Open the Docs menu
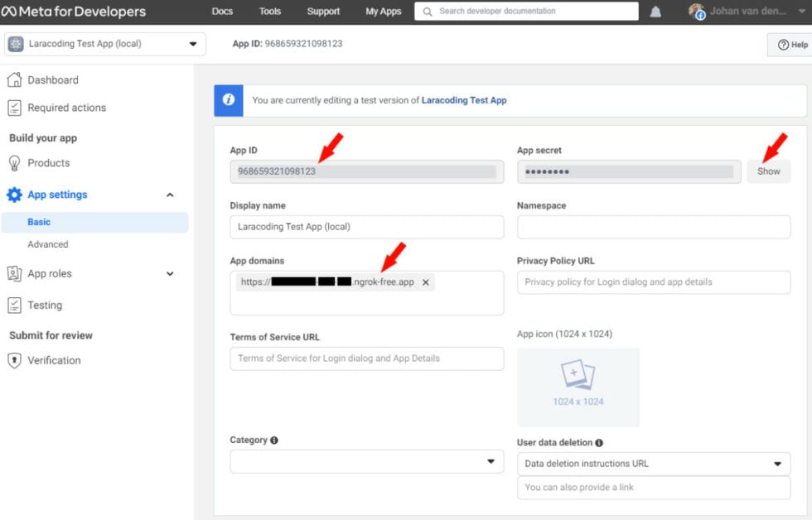 tap(222, 12)
